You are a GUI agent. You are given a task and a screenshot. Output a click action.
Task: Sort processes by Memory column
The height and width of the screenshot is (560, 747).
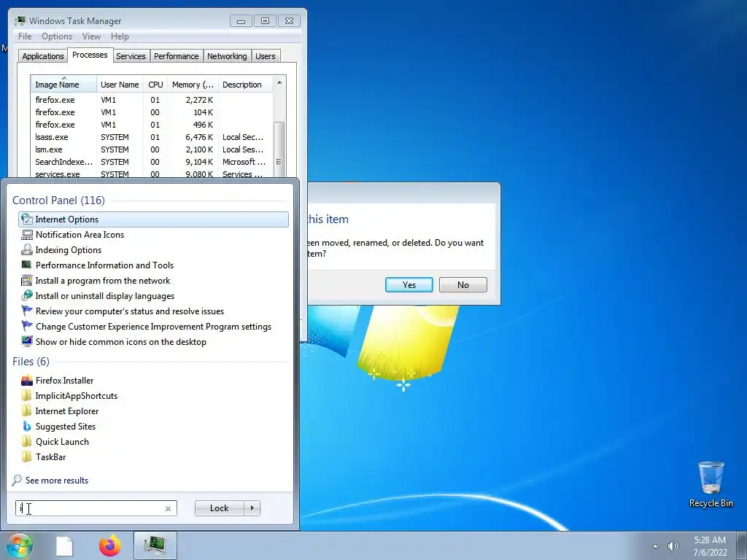point(193,85)
